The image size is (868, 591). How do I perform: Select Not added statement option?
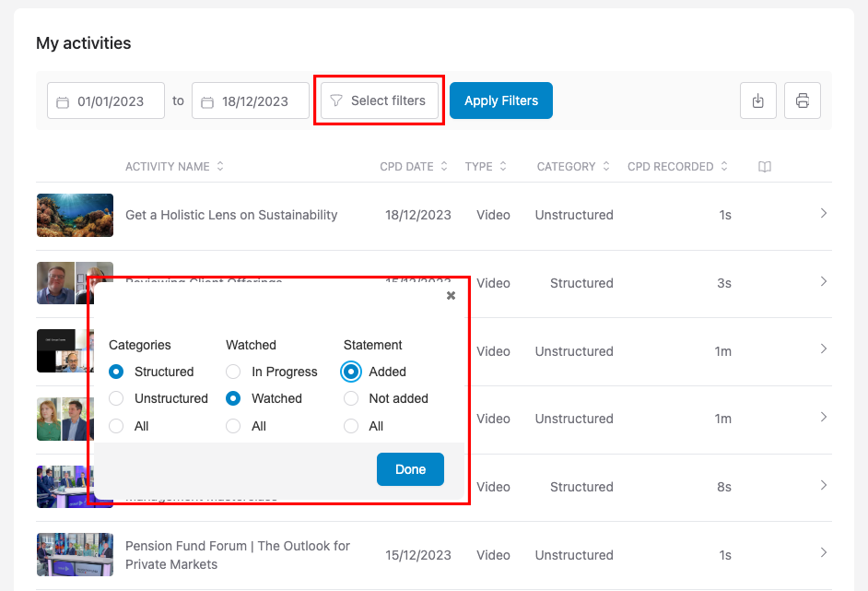tap(351, 398)
